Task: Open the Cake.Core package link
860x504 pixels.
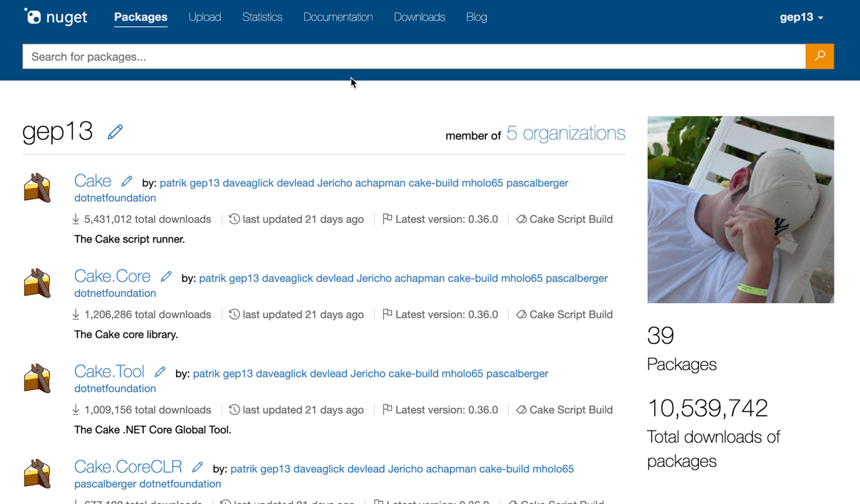Action: click(x=112, y=276)
